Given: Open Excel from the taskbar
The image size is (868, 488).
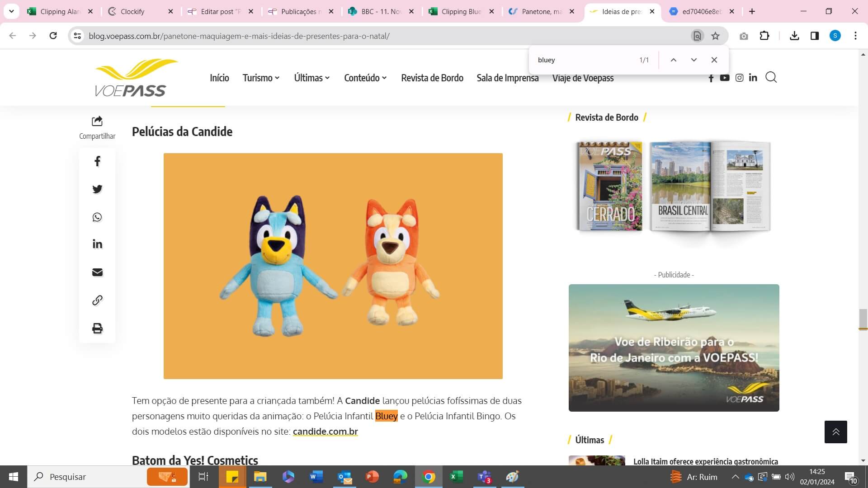Looking at the screenshot, I should click(x=457, y=477).
